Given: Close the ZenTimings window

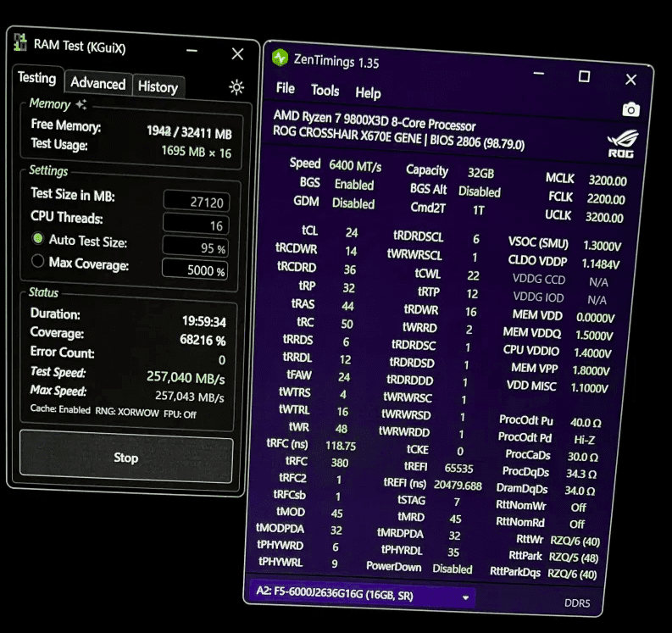Looking at the screenshot, I should coord(630,80).
